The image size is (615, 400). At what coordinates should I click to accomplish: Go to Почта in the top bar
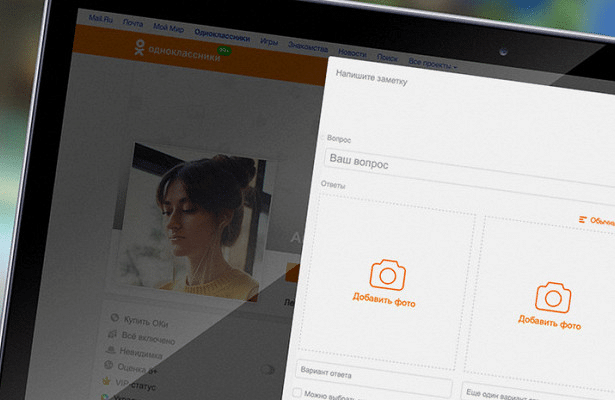coord(133,23)
